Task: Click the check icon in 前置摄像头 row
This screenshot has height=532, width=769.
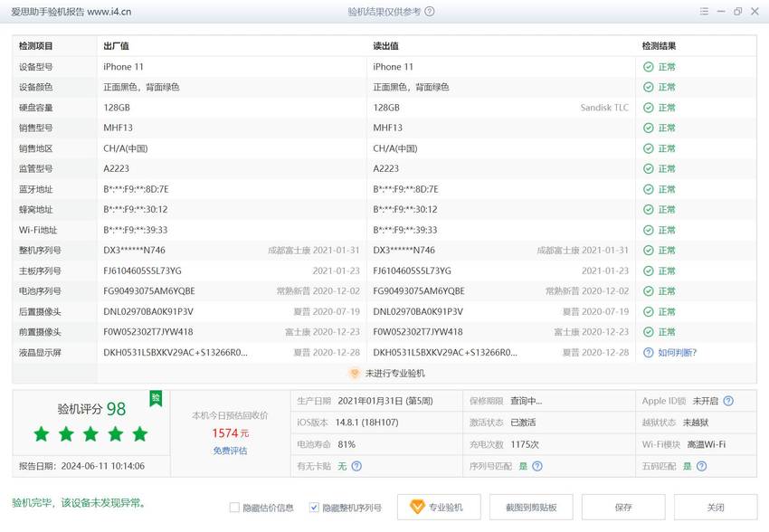Action: [649, 332]
